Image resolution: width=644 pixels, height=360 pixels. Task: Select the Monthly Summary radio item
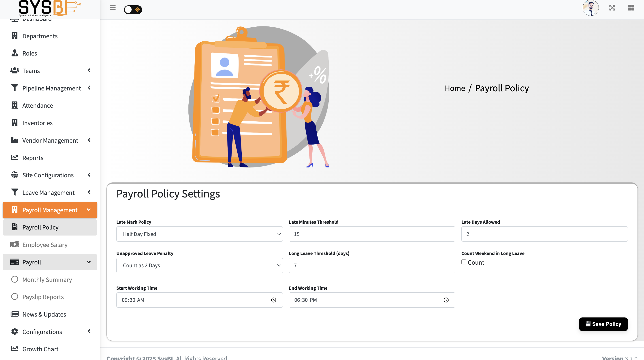pyautogui.click(x=15, y=279)
